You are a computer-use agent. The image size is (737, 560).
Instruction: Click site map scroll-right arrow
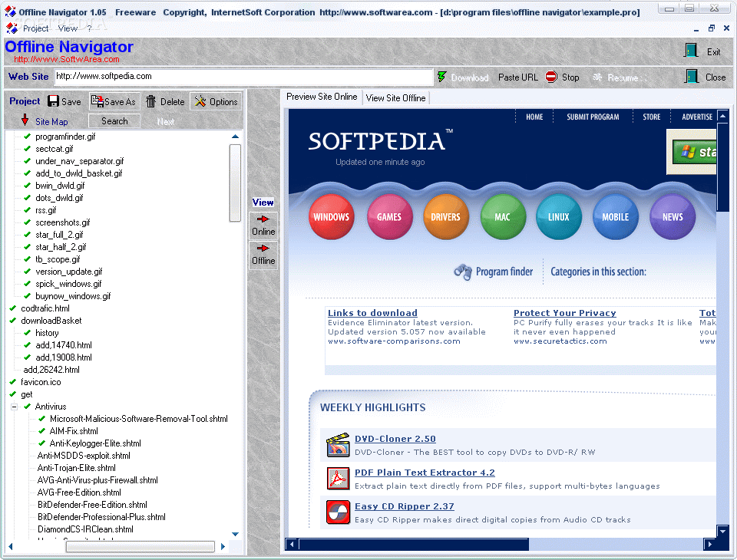223,546
